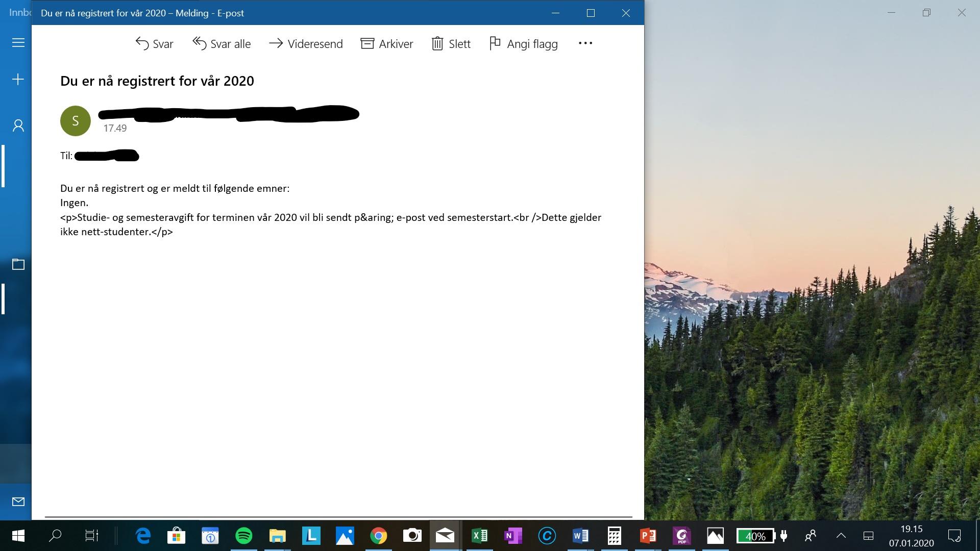Click the sender avatar with letter S

click(x=76, y=121)
